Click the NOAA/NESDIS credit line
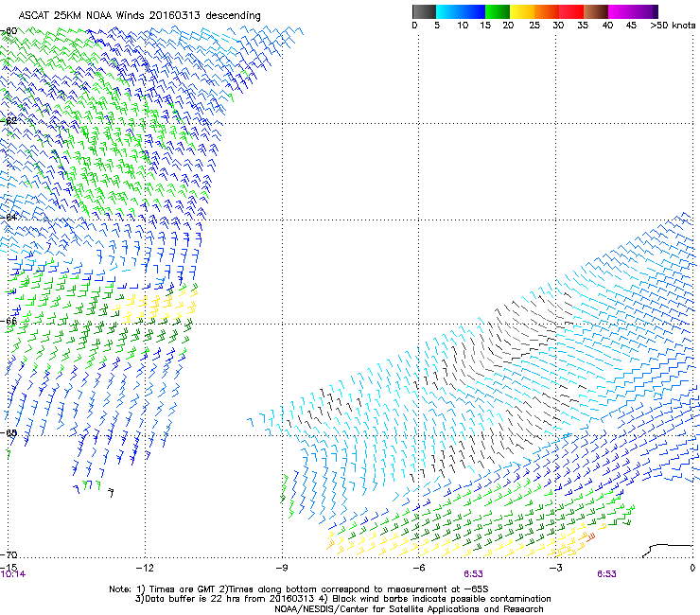700x615 pixels. point(409,609)
